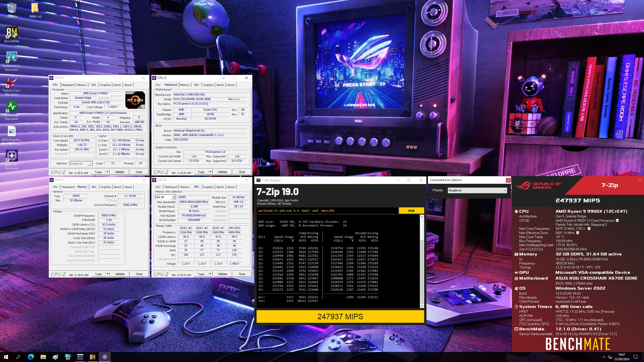Image resolution: width=644 pixels, height=362 pixels.
Task: Click Close button in CPU-Z SPD window
Action: coord(242,274)
